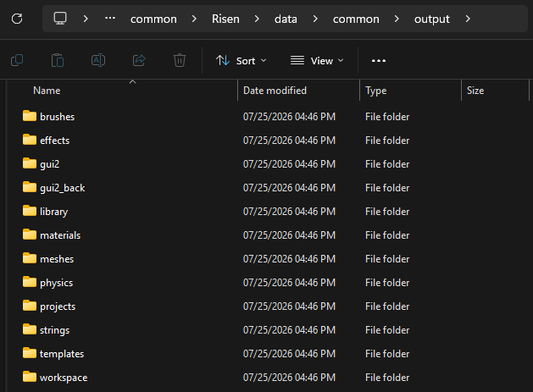Select the effects folder icon
The height and width of the screenshot is (392, 533).
(30, 140)
